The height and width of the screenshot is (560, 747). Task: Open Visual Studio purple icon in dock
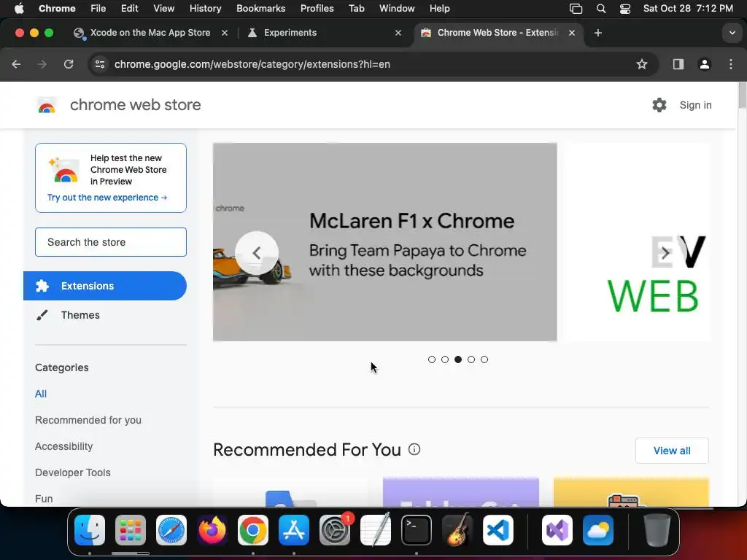557,530
